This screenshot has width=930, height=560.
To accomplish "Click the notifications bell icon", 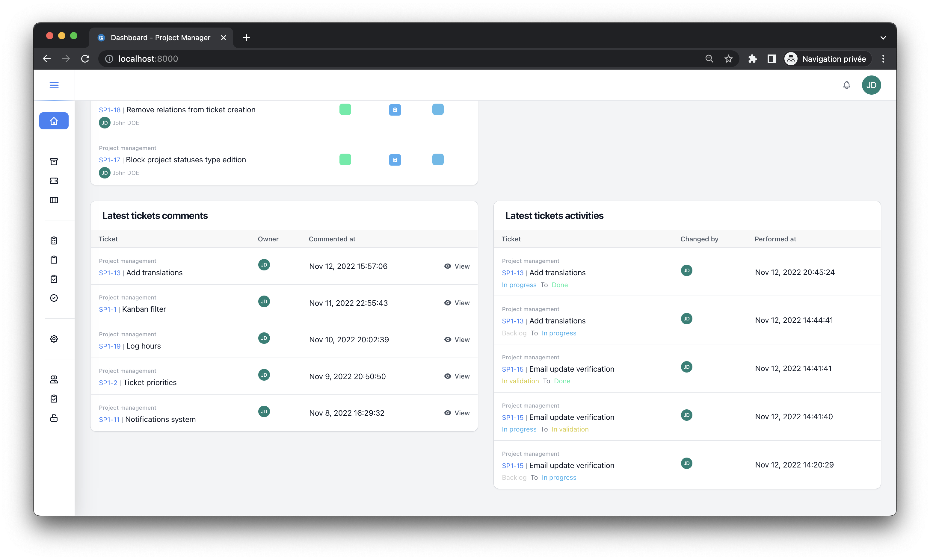I will [x=847, y=85].
